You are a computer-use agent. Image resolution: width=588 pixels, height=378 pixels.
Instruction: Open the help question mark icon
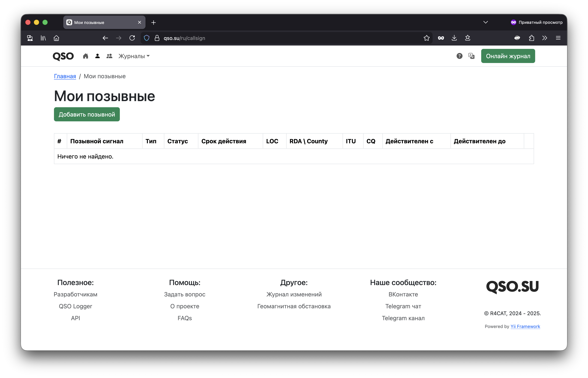[x=459, y=56]
